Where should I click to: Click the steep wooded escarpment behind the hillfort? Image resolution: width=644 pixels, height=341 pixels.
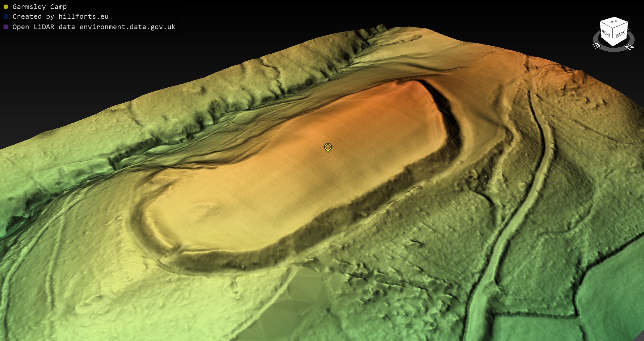point(235,97)
